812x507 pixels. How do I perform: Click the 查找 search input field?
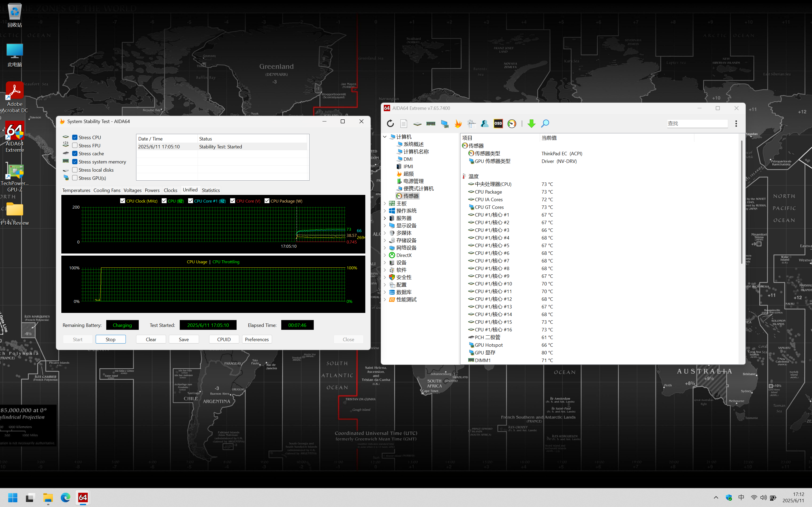point(697,123)
